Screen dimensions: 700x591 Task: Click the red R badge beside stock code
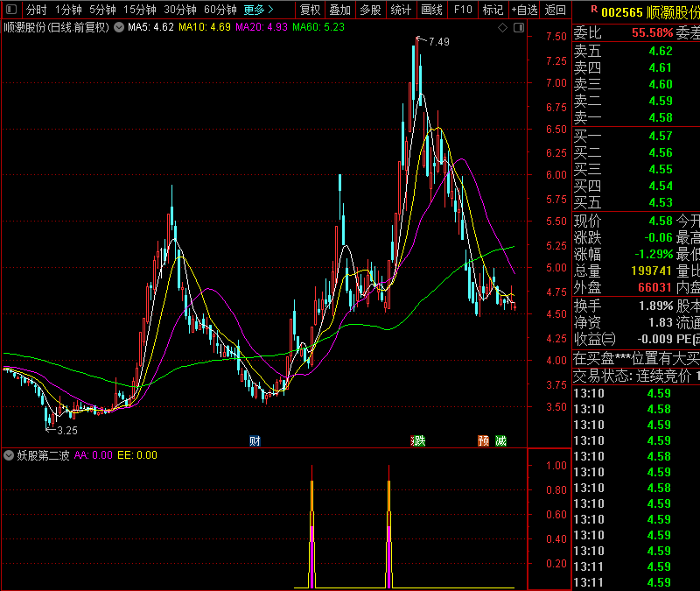tap(592, 9)
